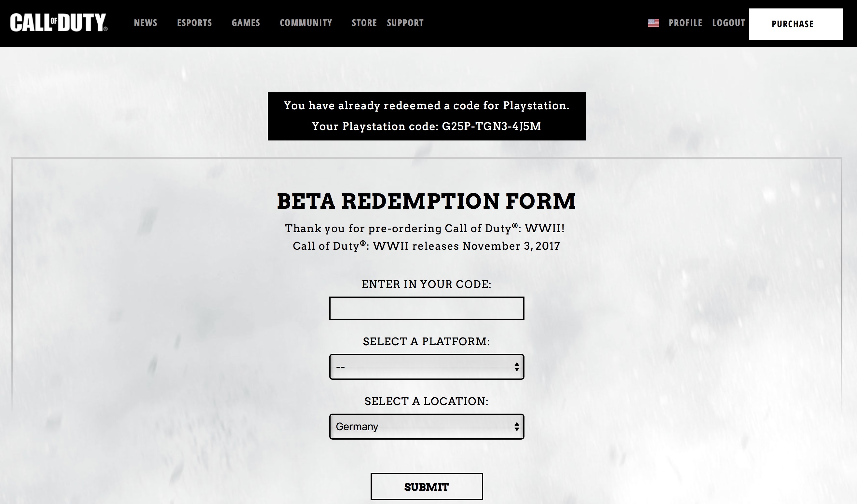
Task: Visit the Store link
Action: coord(364,23)
